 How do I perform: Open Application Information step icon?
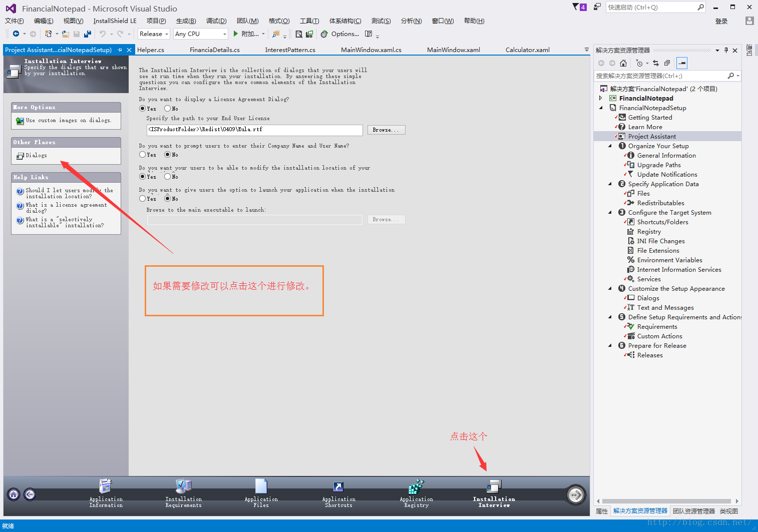click(106, 486)
